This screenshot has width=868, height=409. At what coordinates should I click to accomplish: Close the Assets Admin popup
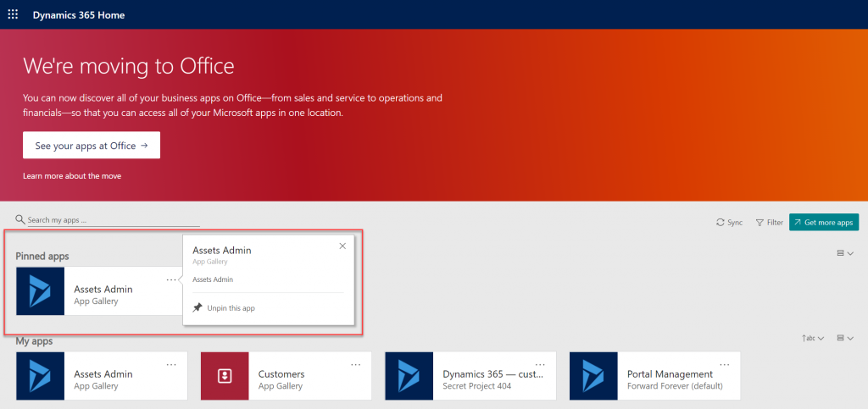tap(342, 246)
